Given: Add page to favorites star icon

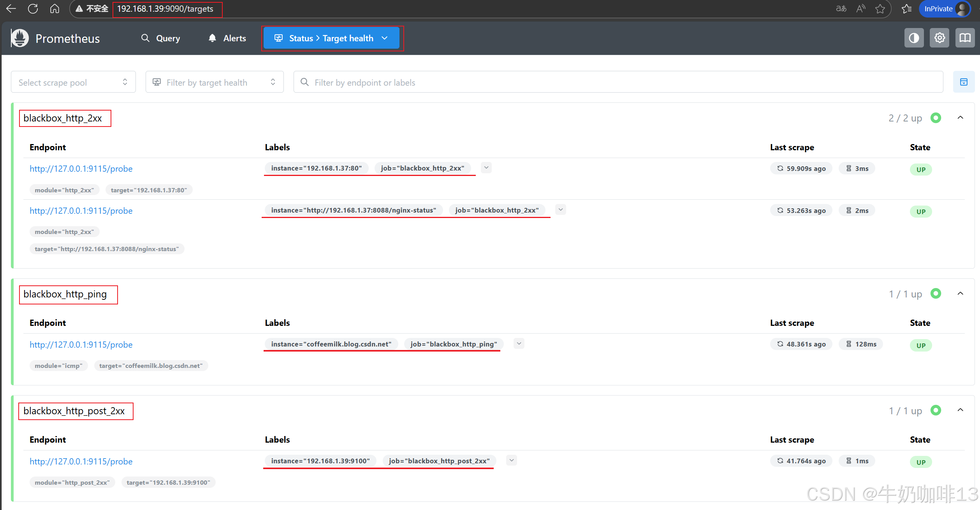Looking at the screenshot, I should click(880, 9).
